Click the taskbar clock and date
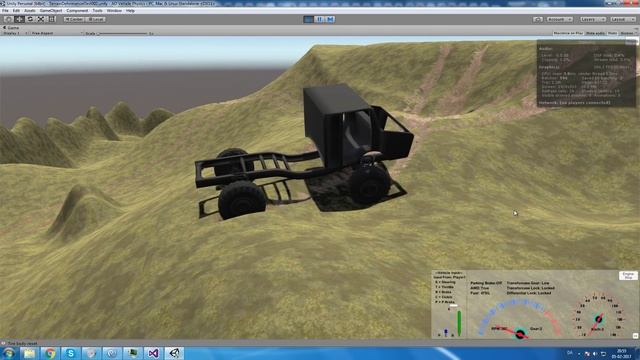The width and height of the screenshot is (640, 360). tap(622, 353)
